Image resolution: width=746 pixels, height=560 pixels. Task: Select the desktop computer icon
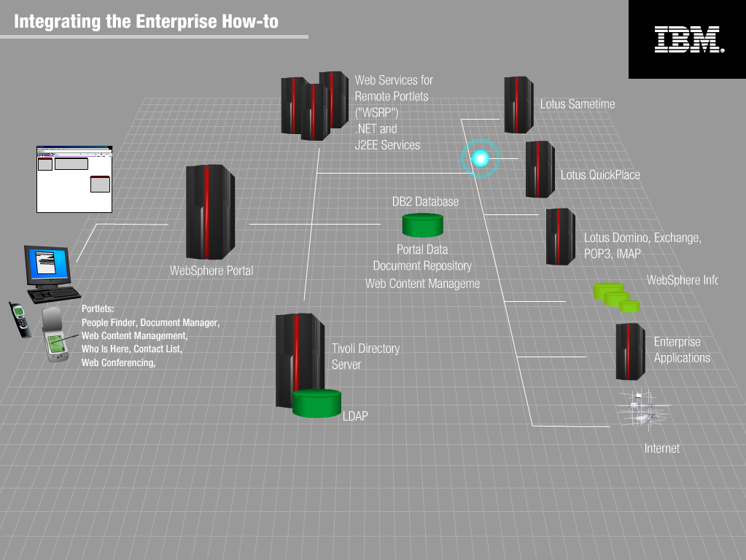tap(51, 274)
